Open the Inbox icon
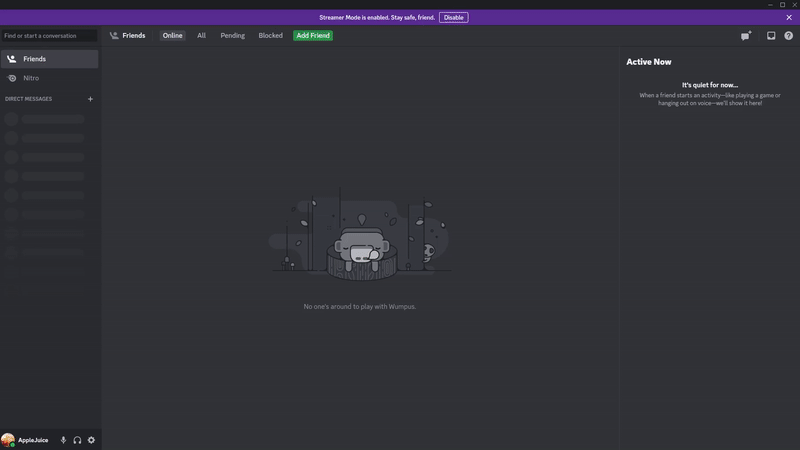This screenshot has width=800, height=450. [771, 36]
